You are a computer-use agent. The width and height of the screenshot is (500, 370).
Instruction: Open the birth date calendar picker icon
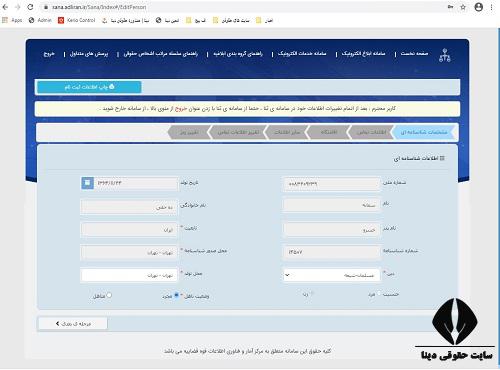click(x=87, y=183)
